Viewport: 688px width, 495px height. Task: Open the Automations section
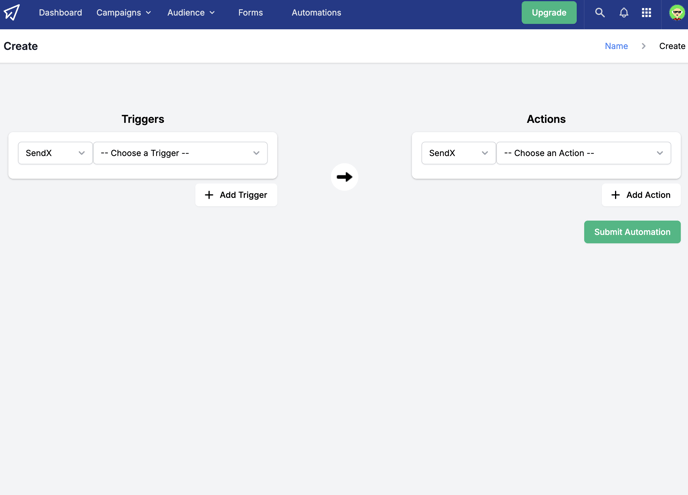pos(316,13)
